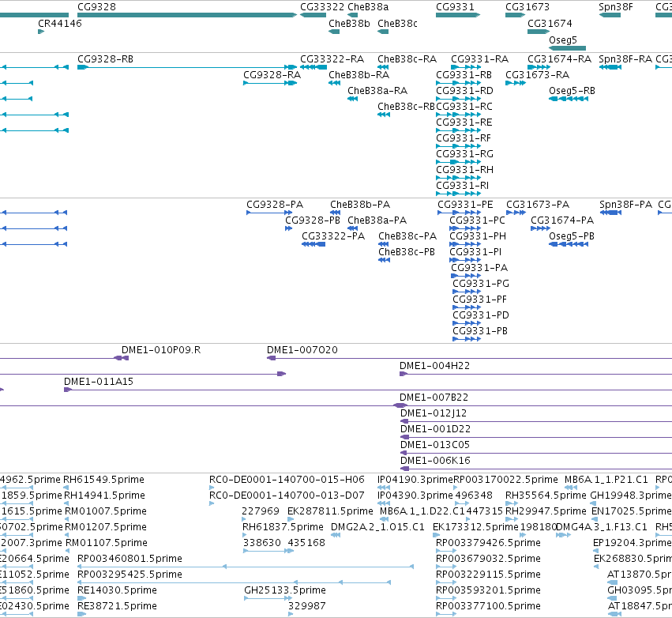Click the DME1-007O20 clone label
The width and height of the screenshot is (672, 618).
coord(302,350)
